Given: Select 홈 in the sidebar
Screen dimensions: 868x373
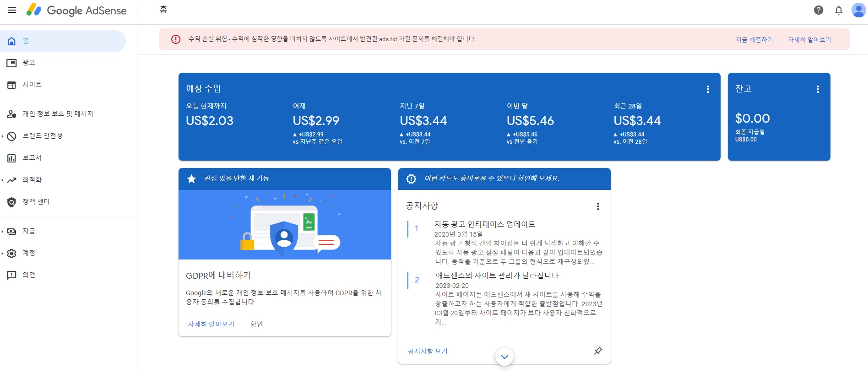Looking at the screenshot, I should (x=63, y=41).
